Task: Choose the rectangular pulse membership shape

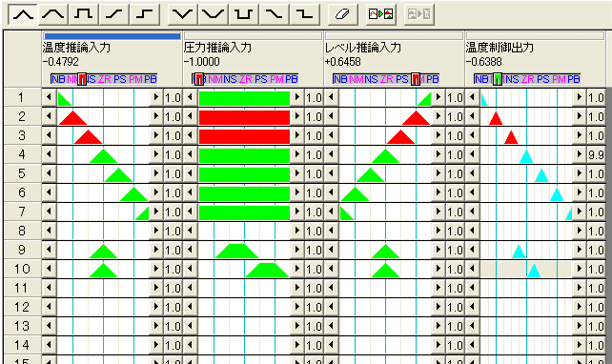Action: coord(84,14)
